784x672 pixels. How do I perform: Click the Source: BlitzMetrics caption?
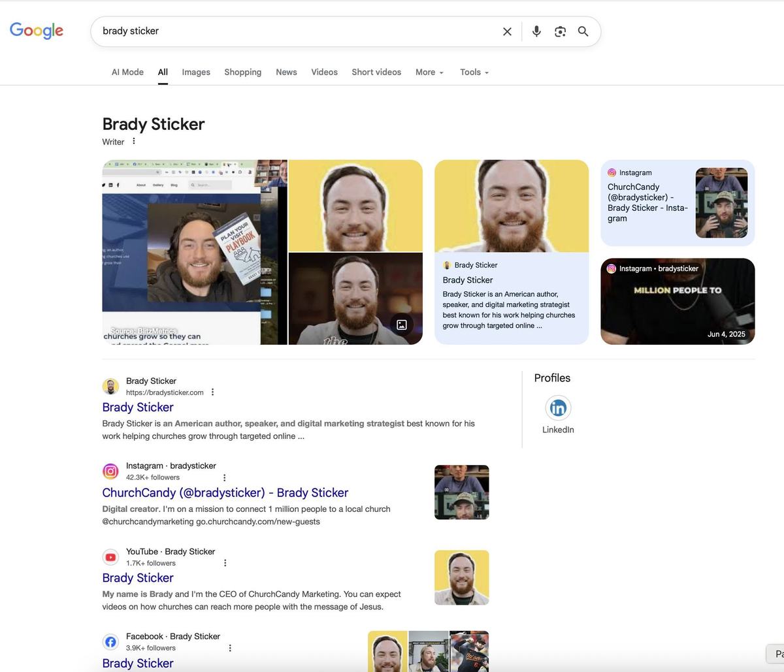(144, 332)
